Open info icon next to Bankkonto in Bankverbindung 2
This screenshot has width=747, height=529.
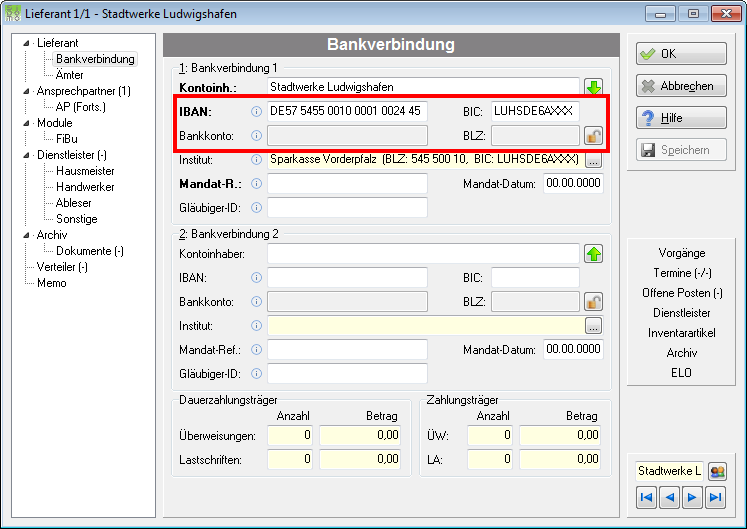pos(256,302)
